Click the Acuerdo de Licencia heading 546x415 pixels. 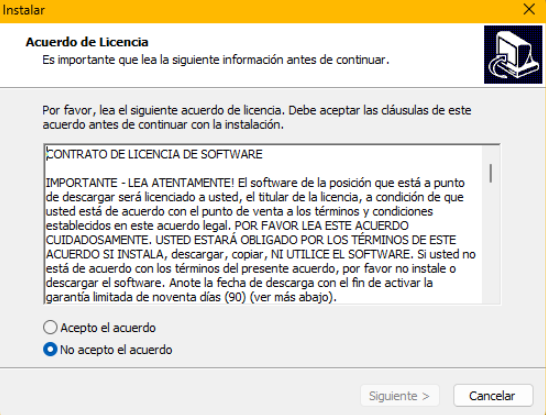coord(87,42)
